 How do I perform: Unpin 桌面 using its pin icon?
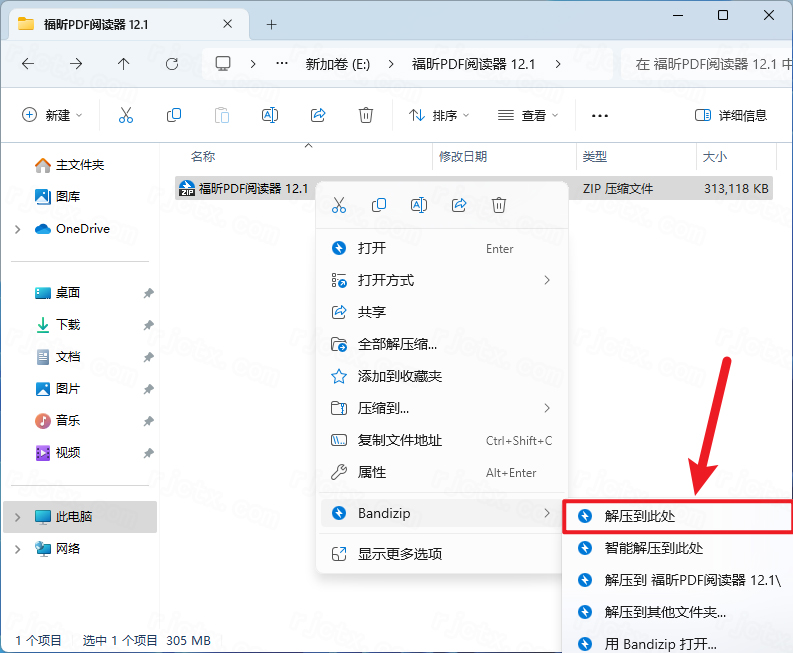tap(148, 293)
